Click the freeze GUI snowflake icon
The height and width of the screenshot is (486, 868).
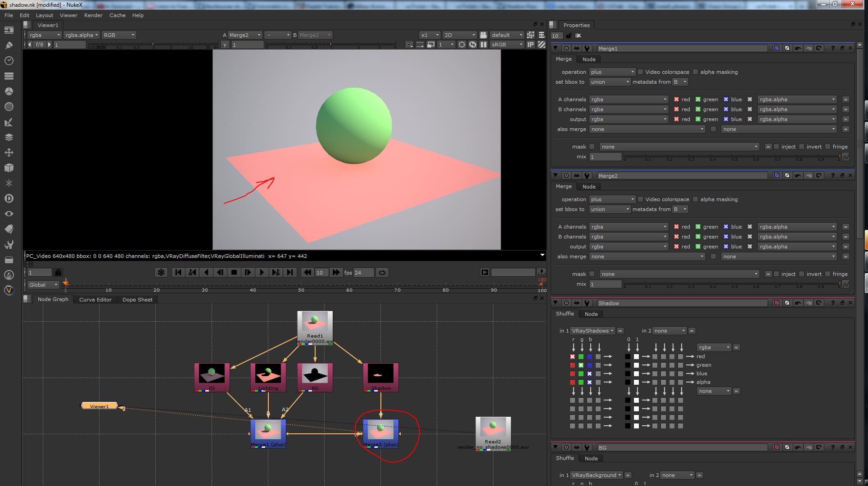[x=161, y=272]
